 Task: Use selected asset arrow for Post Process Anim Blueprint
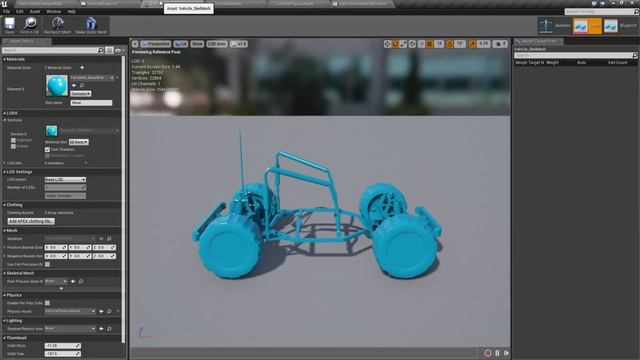click(x=73, y=281)
